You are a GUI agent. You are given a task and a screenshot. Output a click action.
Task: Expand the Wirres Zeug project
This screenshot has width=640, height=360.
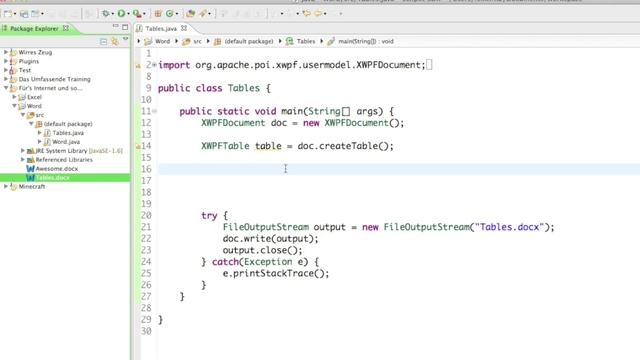[6, 52]
